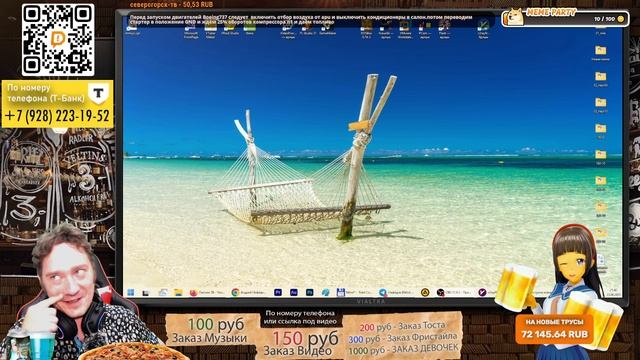This screenshot has width=640, height=360.
Task: Switch to the OBS Studio taskbar window
Action: (454, 292)
